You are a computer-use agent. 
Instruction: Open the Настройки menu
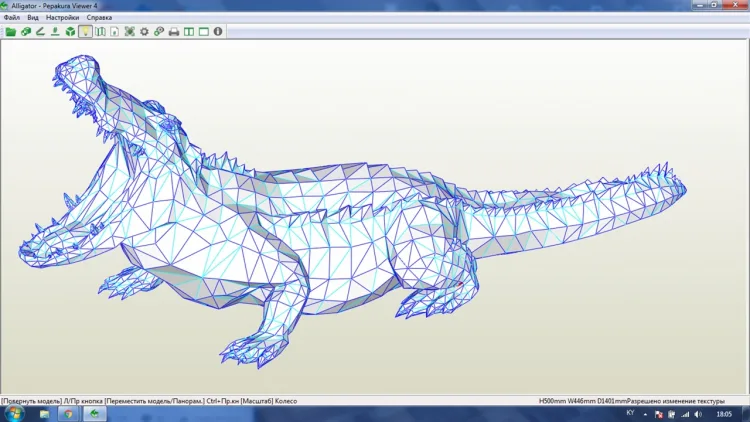[62, 18]
